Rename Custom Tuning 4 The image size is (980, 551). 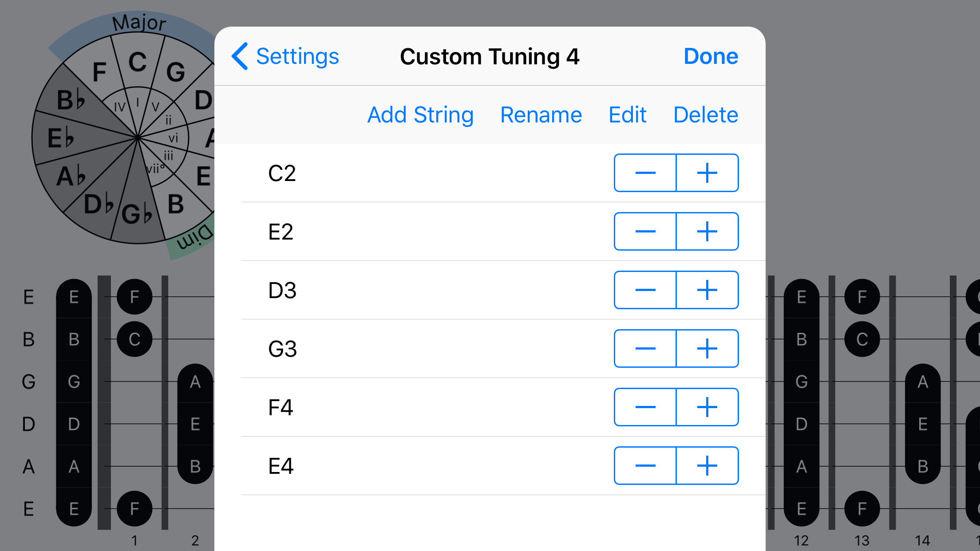[541, 114]
